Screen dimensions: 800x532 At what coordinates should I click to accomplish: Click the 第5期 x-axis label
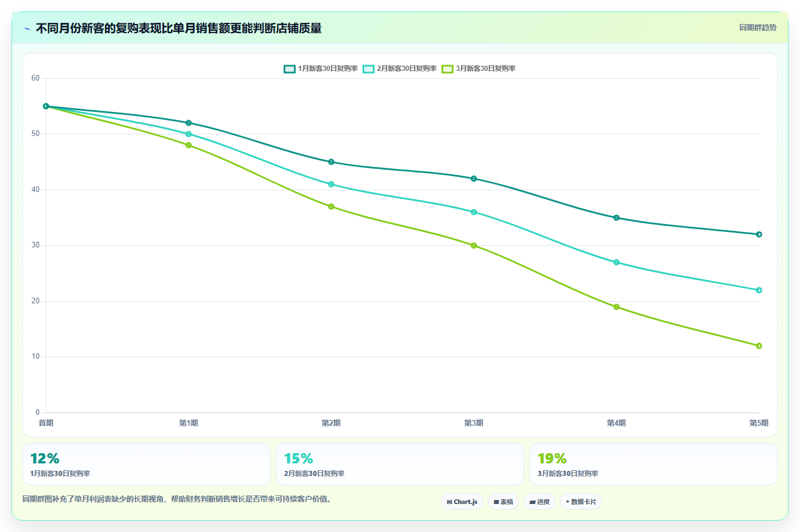[x=759, y=423]
